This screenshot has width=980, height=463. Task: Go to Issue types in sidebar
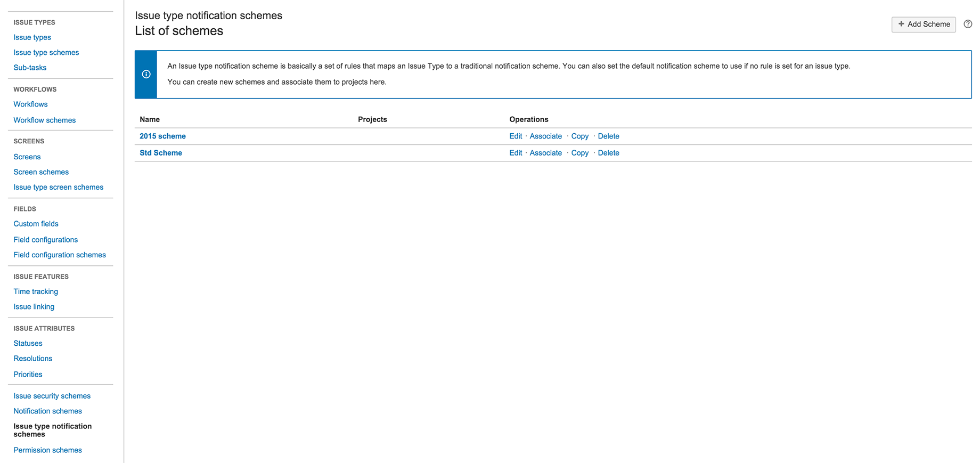32,37
